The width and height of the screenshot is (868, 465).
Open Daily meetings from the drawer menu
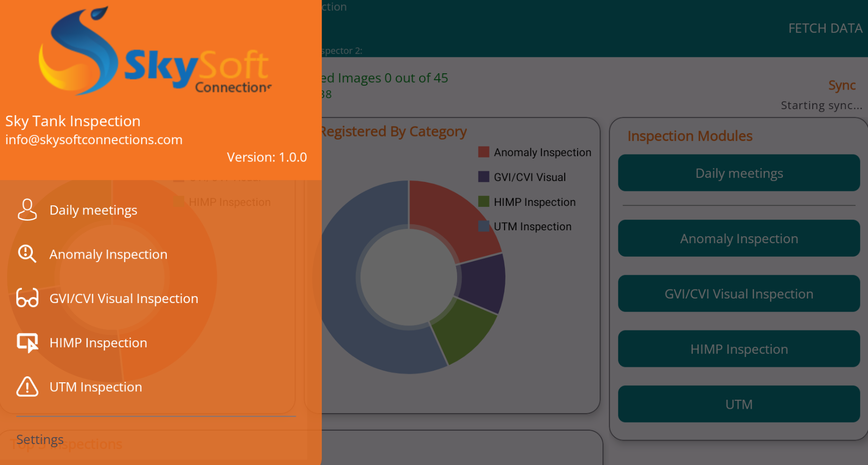pos(93,210)
